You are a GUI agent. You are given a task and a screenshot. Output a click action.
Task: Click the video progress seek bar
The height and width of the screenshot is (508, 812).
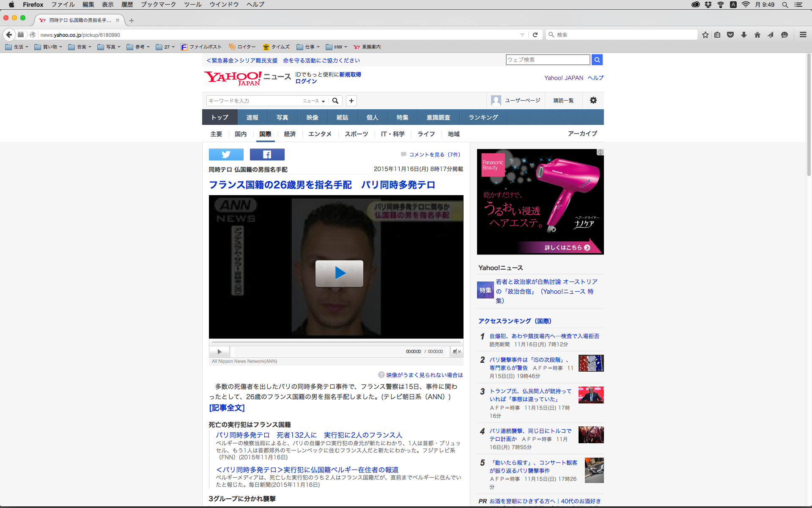336,342
